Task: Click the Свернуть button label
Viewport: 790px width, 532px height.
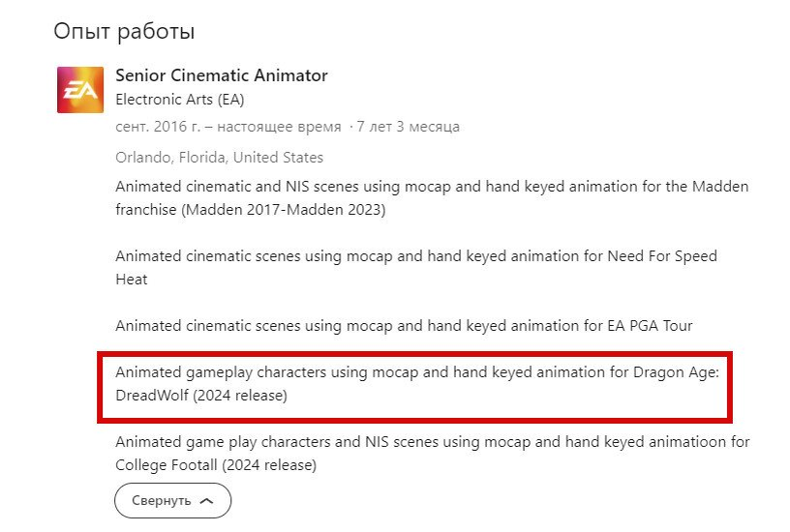Action: (x=162, y=501)
